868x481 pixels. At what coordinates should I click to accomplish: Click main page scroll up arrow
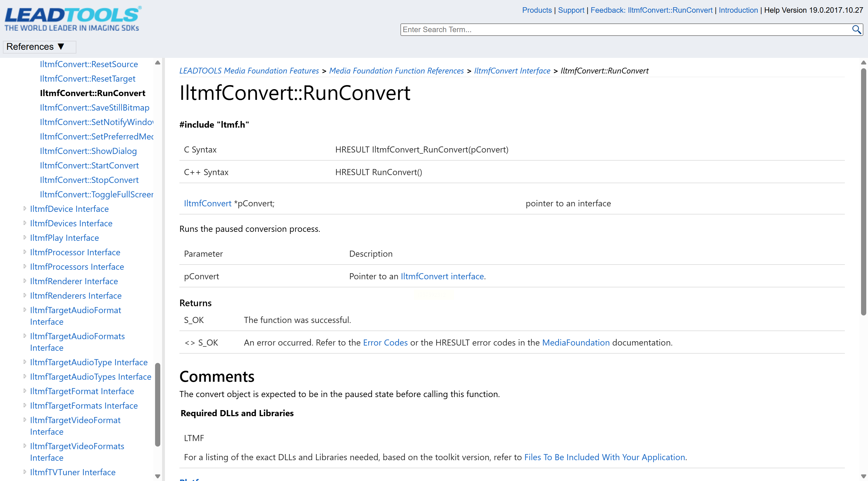pyautogui.click(x=863, y=63)
